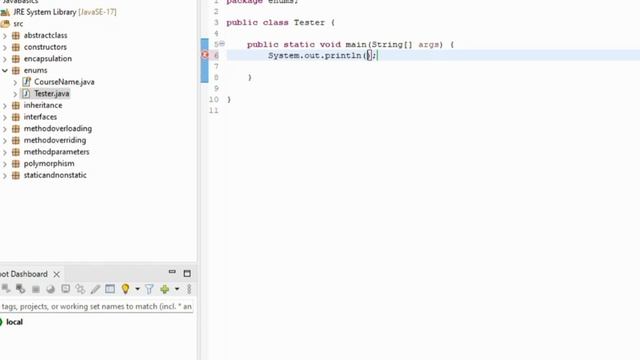The image size is (640, 360).
Task: Click the Start/Restart icon in Boot Dashboard
Action: (5, 289)
